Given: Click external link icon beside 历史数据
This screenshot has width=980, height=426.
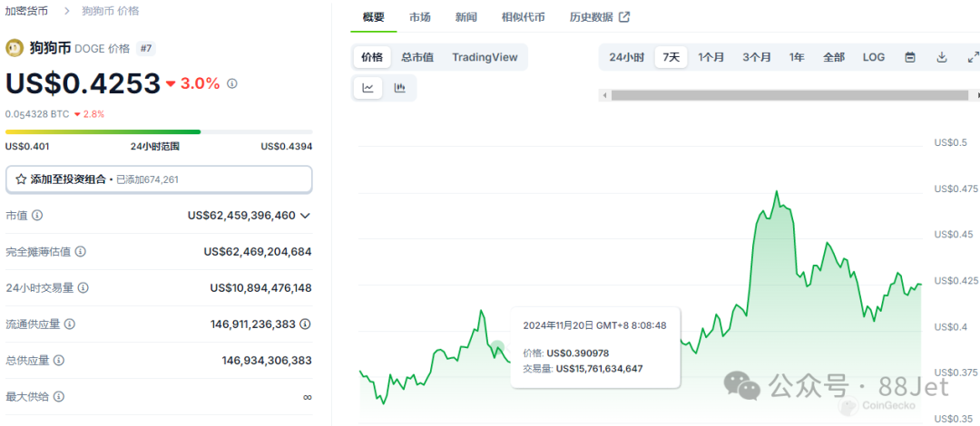Looking at the screenshot, I should 623,17.
